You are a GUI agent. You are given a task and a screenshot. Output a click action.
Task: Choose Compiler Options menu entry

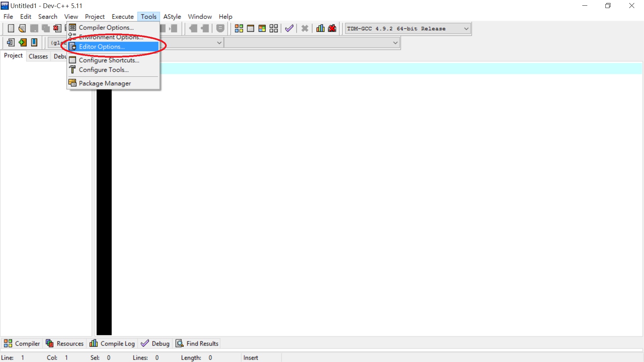coord(106,27)
